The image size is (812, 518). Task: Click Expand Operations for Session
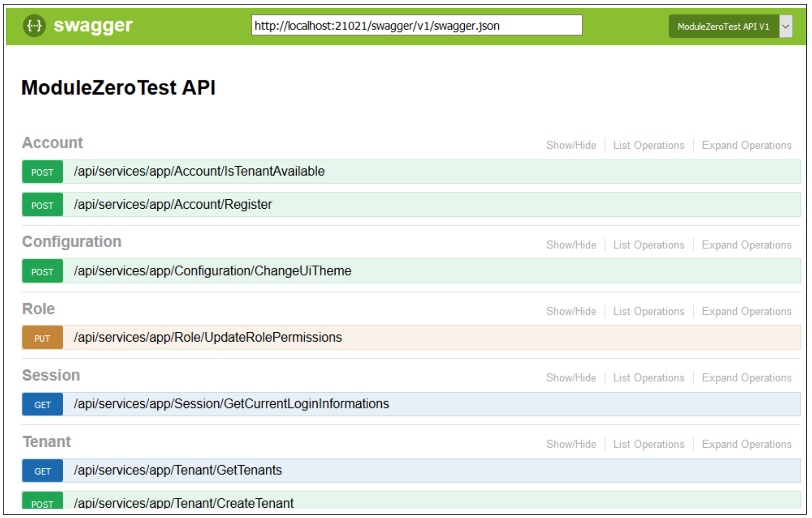[x=746, y=378]
